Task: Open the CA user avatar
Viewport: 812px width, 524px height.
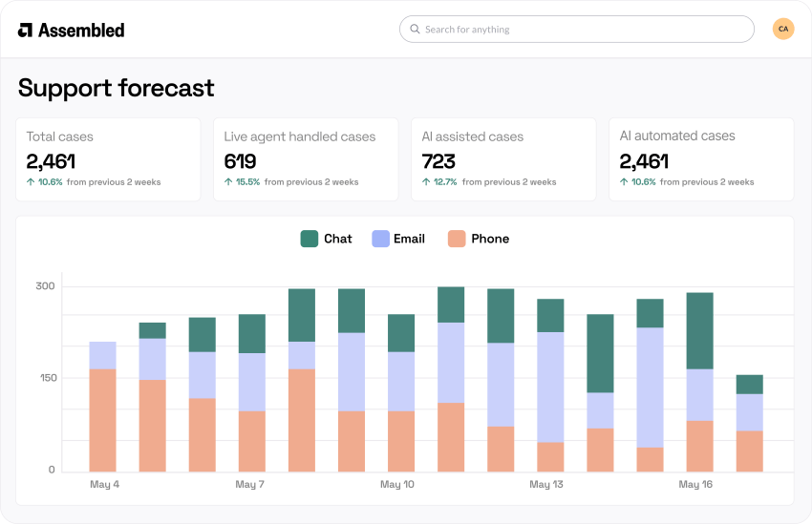Action: point(783,29)
